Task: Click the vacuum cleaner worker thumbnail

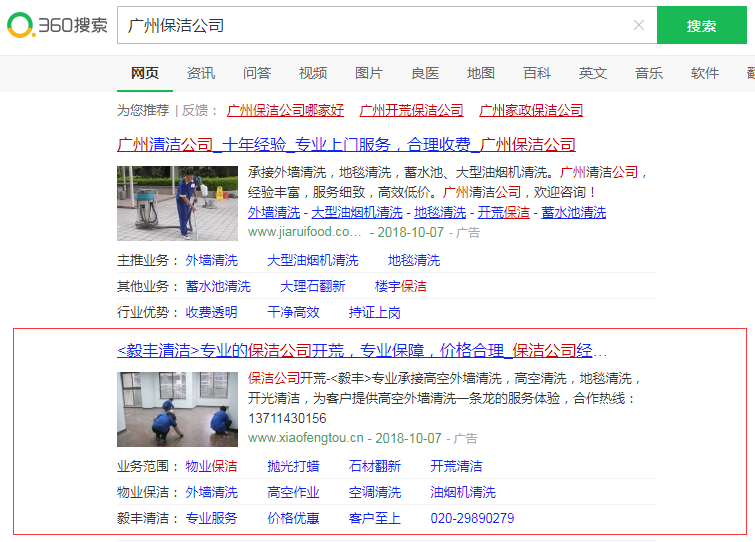Action: click(x=177, y=203)
